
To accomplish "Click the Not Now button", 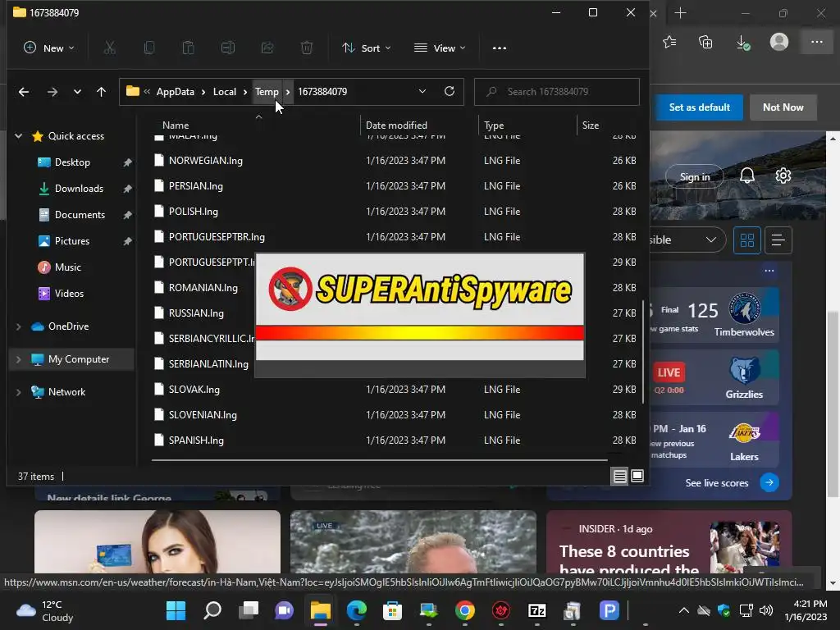I will click(783, 107).
